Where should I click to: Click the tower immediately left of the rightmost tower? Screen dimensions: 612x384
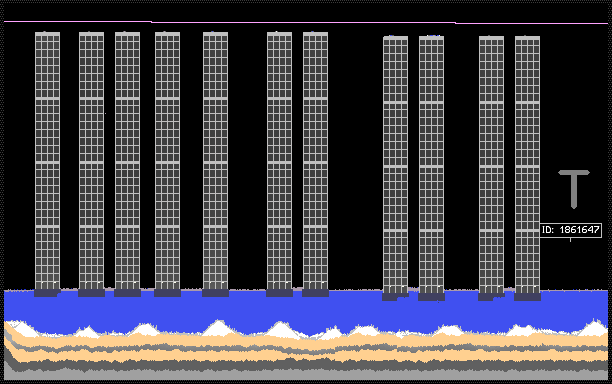[x=491, y=165]
